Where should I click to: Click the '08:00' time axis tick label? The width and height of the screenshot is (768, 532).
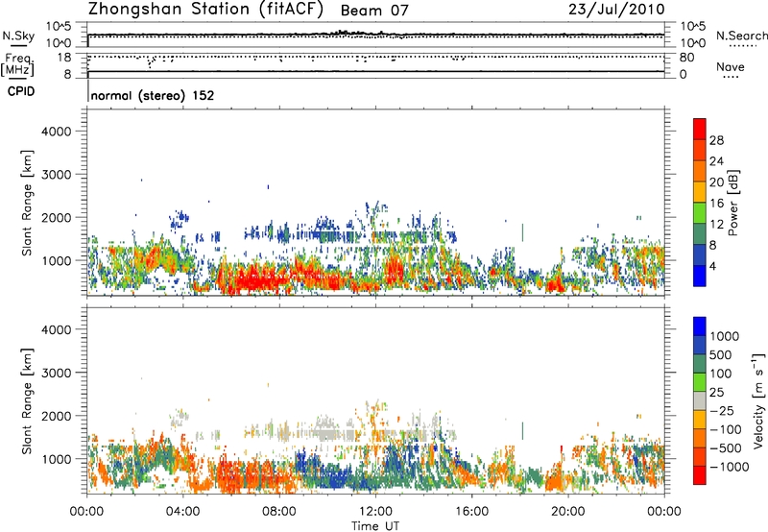click(279, 512)
